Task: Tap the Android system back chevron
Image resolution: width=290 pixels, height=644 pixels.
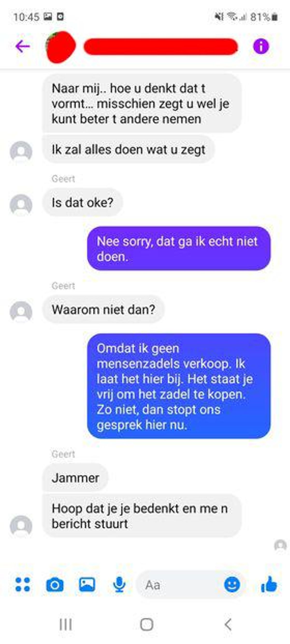Action: tap(228, 624)
